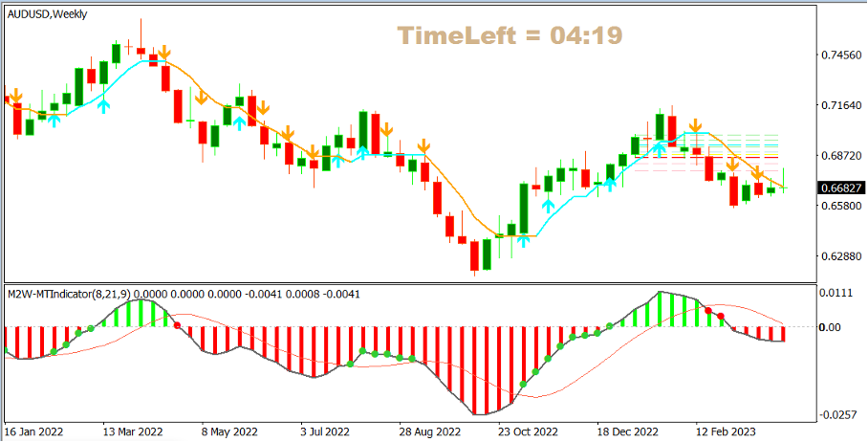
Task: Click the current price tag 0.66827
Action: point(842,188)
